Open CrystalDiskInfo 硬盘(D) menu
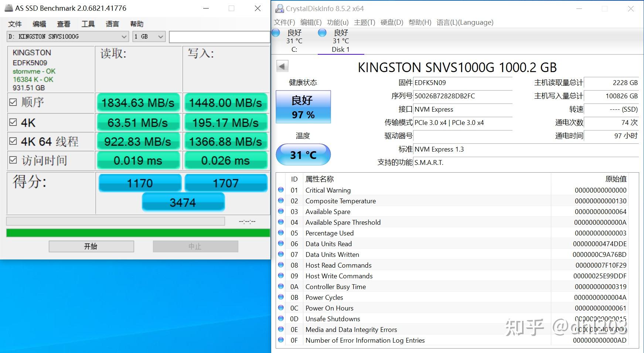This screenshot has height=353, width=644. 392,22
